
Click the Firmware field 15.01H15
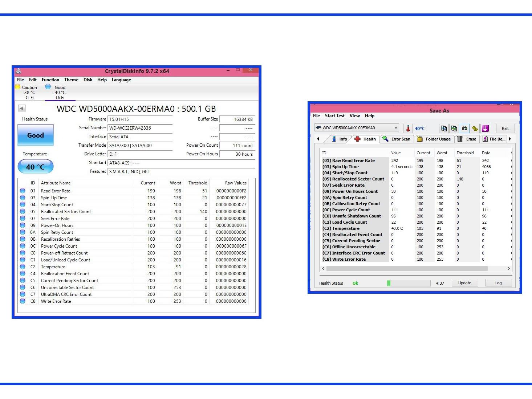140,119
